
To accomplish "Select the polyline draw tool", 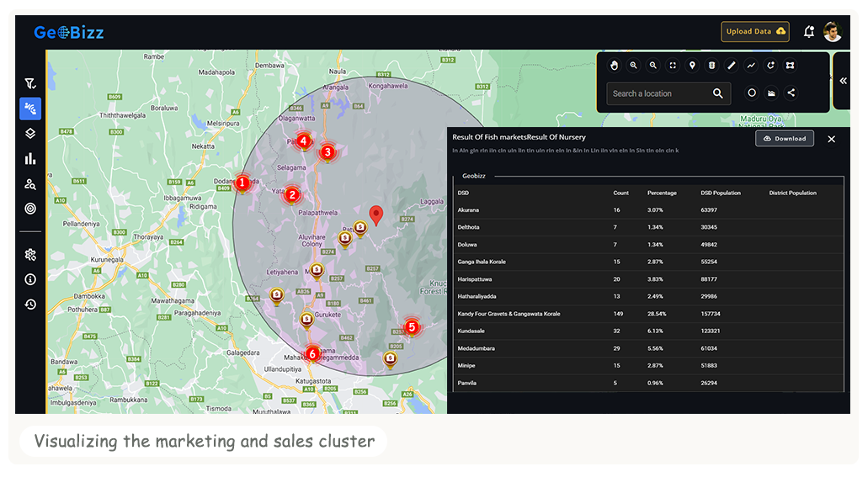I will [x=751, y=66].
